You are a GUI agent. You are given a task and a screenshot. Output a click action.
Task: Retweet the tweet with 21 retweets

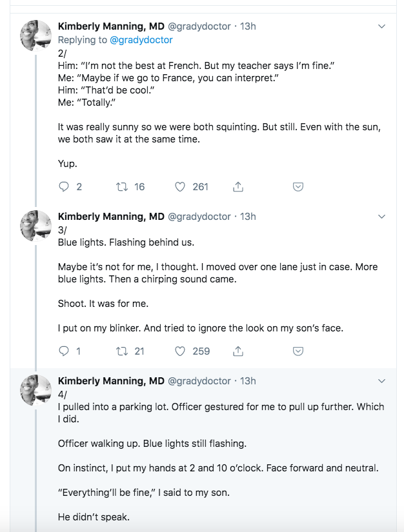[122, 351]
